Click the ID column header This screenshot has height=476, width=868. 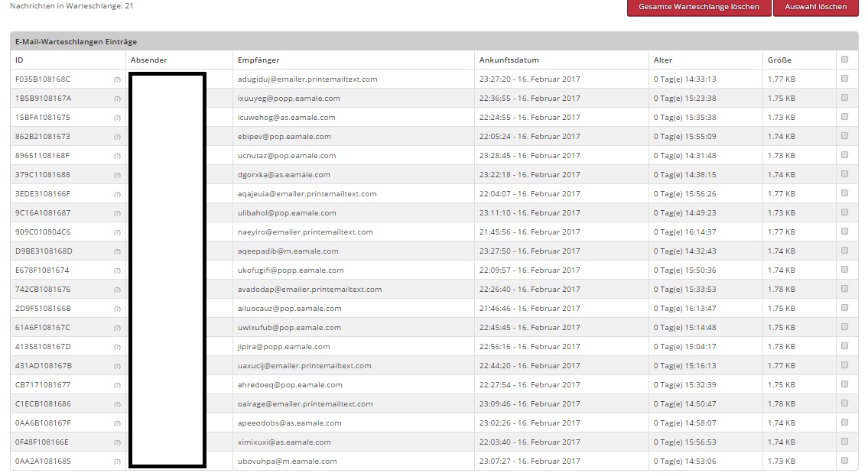coord(19,60)
